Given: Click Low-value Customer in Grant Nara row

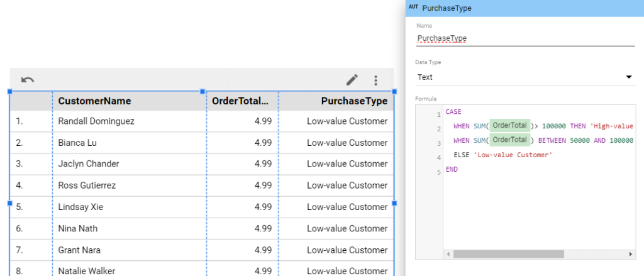Looking at the screenshot, I should click(x=347, y=250).
